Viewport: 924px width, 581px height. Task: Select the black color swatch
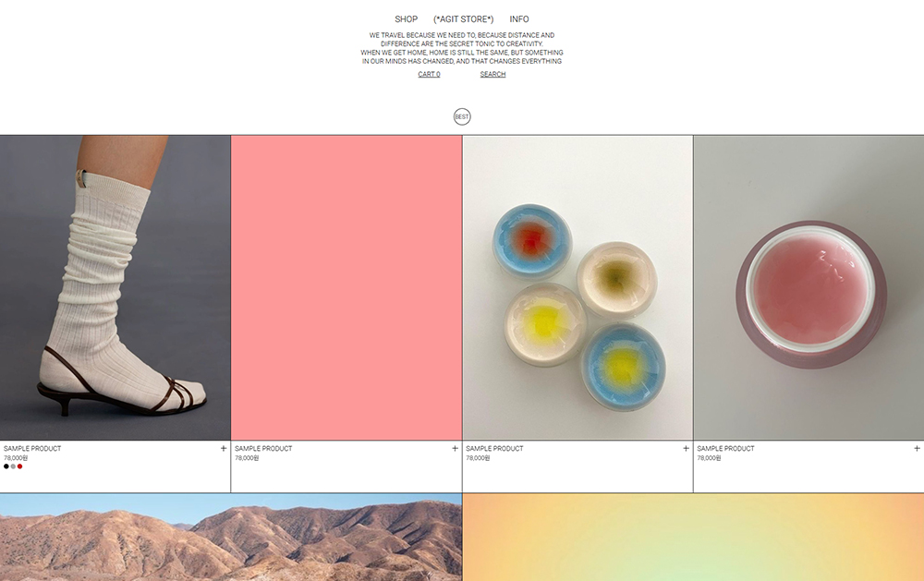click(x=6, y=466)
